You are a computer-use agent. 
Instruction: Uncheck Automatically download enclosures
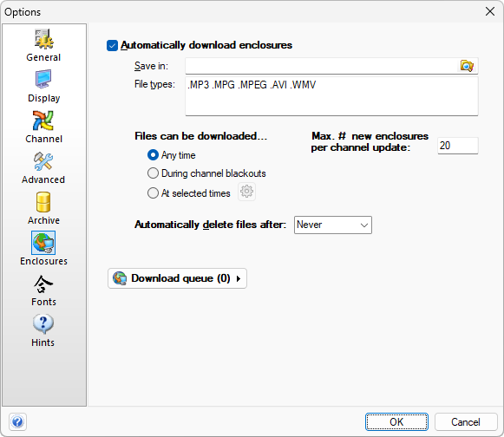coord(112,46)
